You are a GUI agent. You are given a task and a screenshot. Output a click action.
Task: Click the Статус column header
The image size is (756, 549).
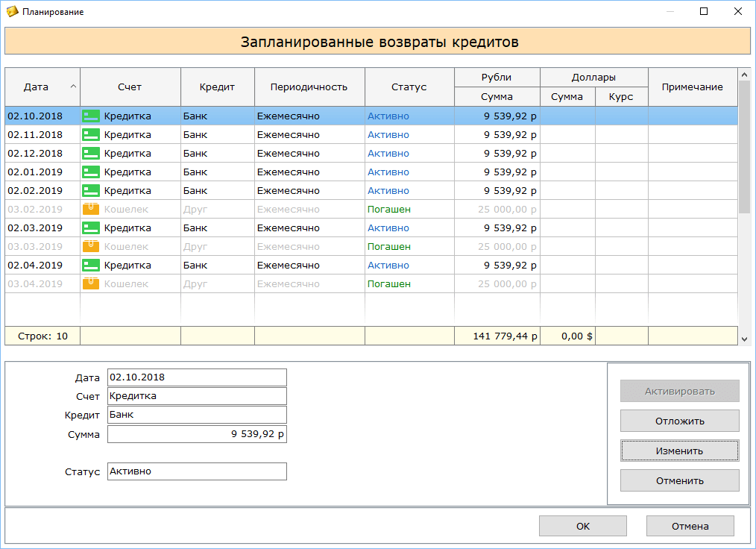(x=409, y=87)
